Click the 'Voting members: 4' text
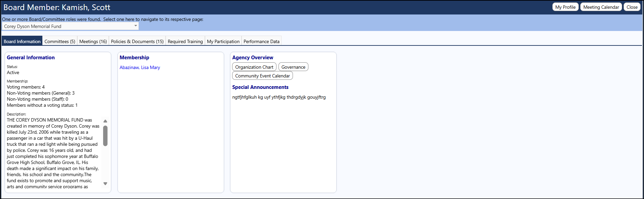This screenshot has height=199, width=644. coord(26,87)
